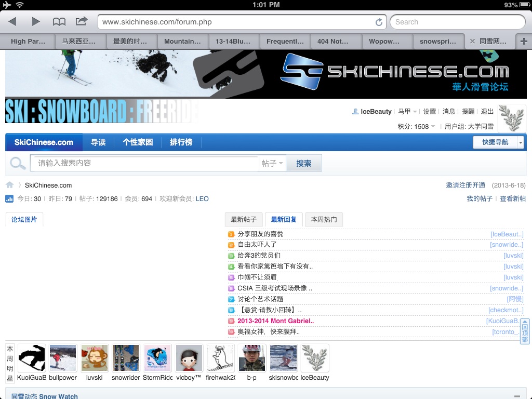This screenshot has height=399, width=532.
Task: Switch to the High Par... browser tab
Action: pyautogui.click(x=28, y=42)
